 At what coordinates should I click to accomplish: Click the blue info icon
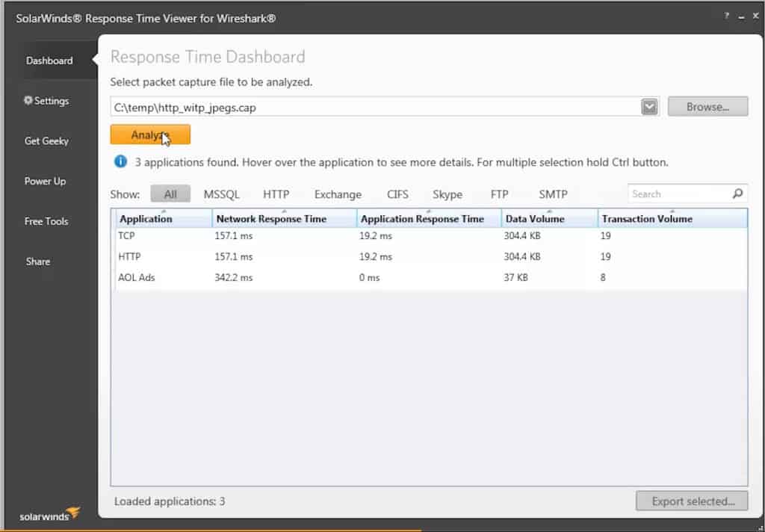pos(120,161)
